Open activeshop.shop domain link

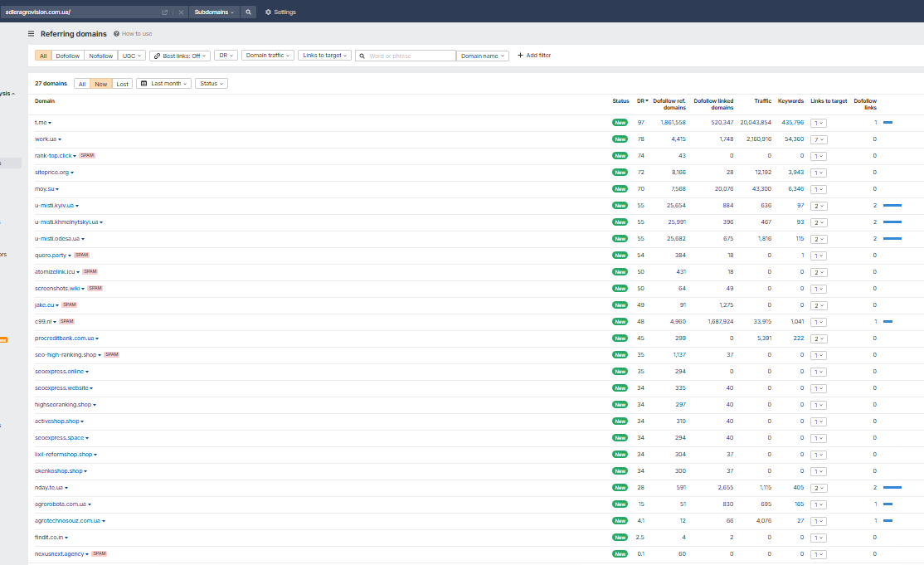point(57,421)
